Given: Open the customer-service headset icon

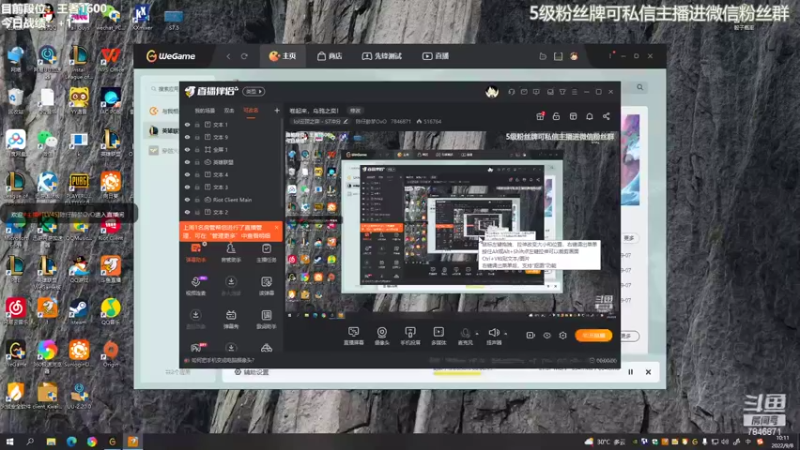Looking at the screenshot, I should point(511,92).
